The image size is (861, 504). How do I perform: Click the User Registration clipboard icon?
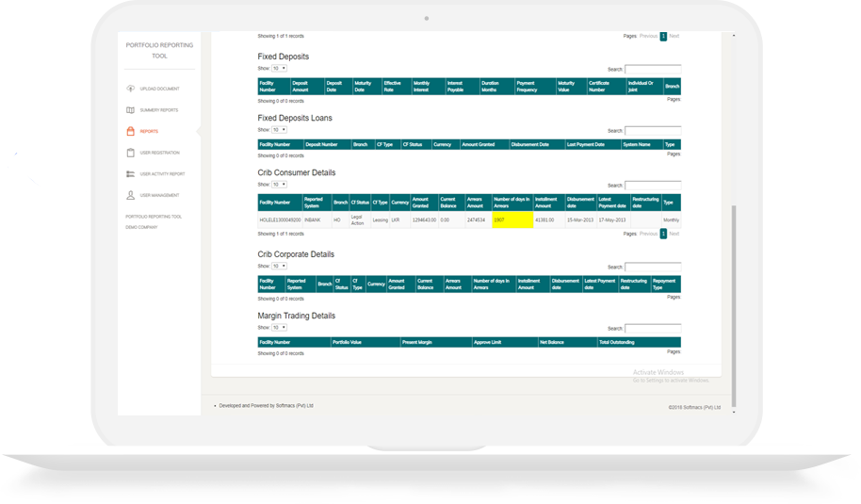tap(130, 153)
